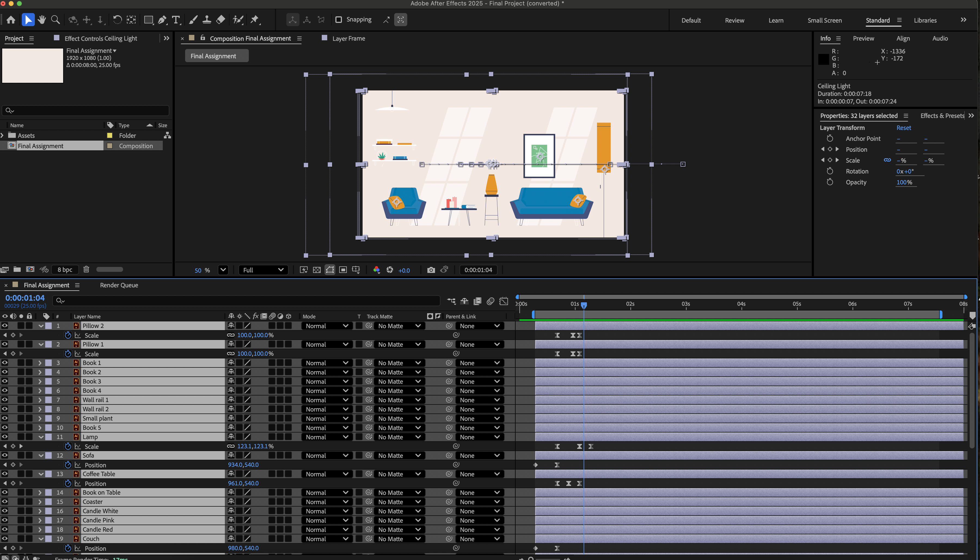Toggle transparency grid in composition viewer

317,270
